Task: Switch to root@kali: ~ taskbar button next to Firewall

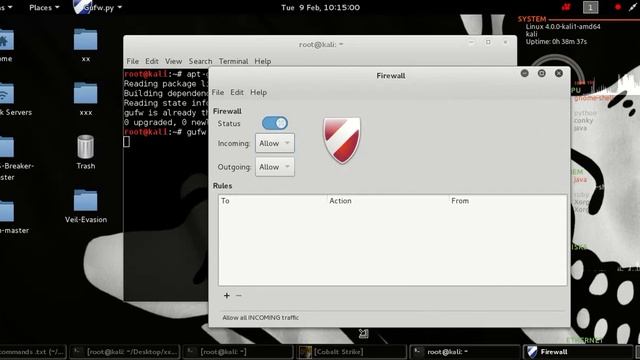Action: [464, 352]
